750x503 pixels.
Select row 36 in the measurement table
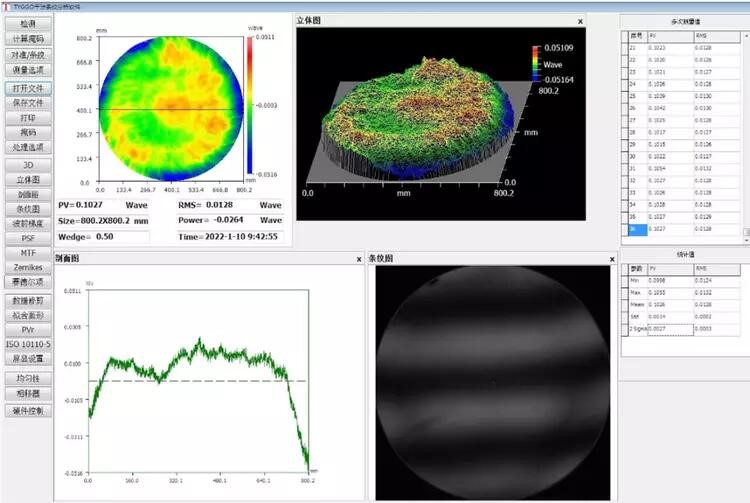(632, 229)
